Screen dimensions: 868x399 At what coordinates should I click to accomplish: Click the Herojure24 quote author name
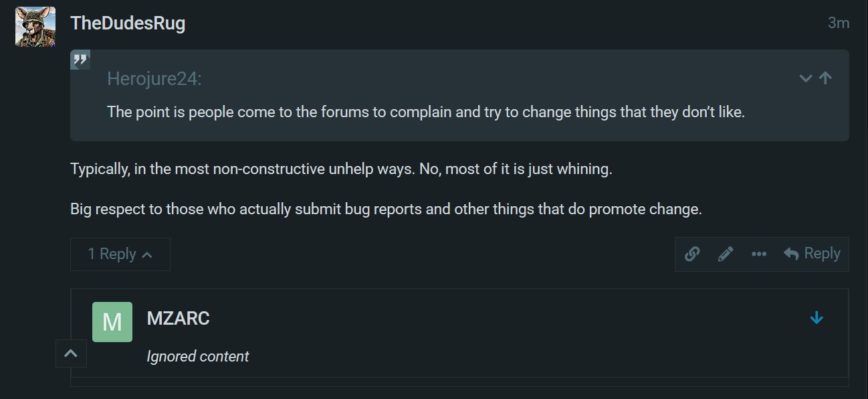(x=154, y=79)
